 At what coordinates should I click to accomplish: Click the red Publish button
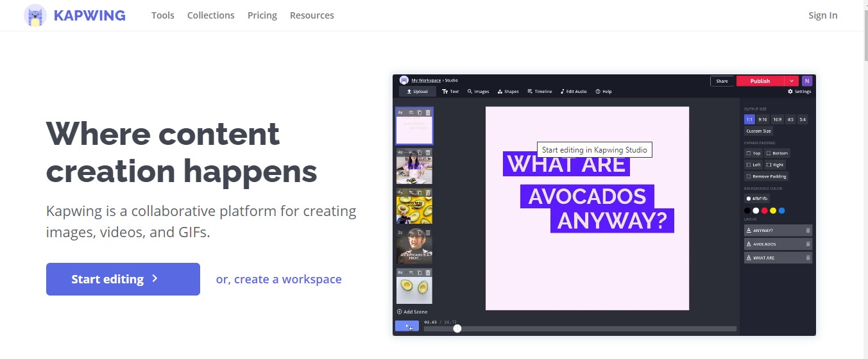[x=761, y=81]
